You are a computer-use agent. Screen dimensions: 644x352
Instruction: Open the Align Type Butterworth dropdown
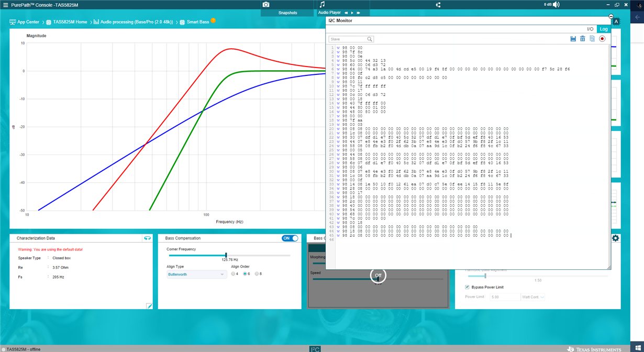[196, 274]
